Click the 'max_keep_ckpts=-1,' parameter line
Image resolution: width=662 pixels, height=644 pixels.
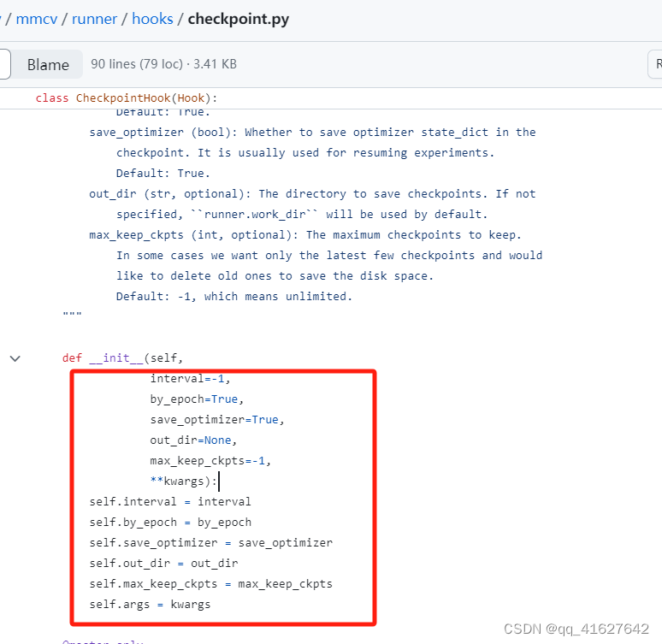(210, 460)
